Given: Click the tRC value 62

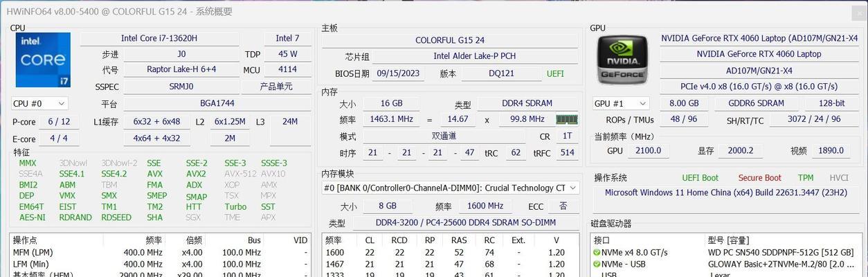Looking at the screenshot, I should [x=516, y=152].
